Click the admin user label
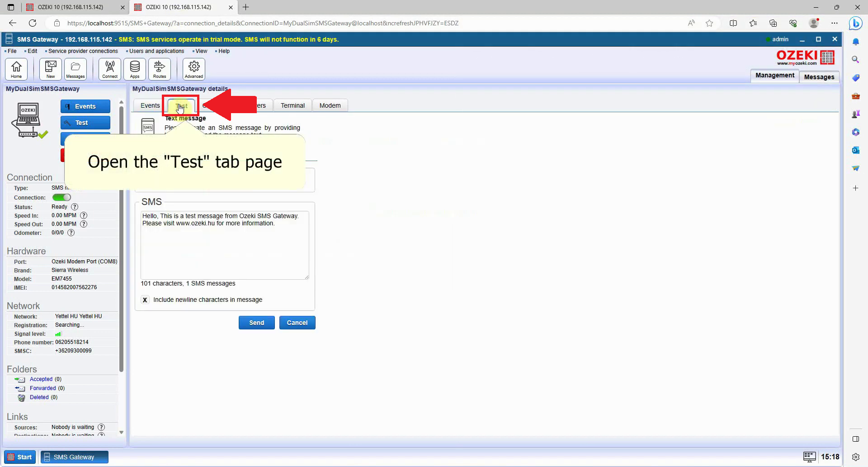 [x=780, y=39]
